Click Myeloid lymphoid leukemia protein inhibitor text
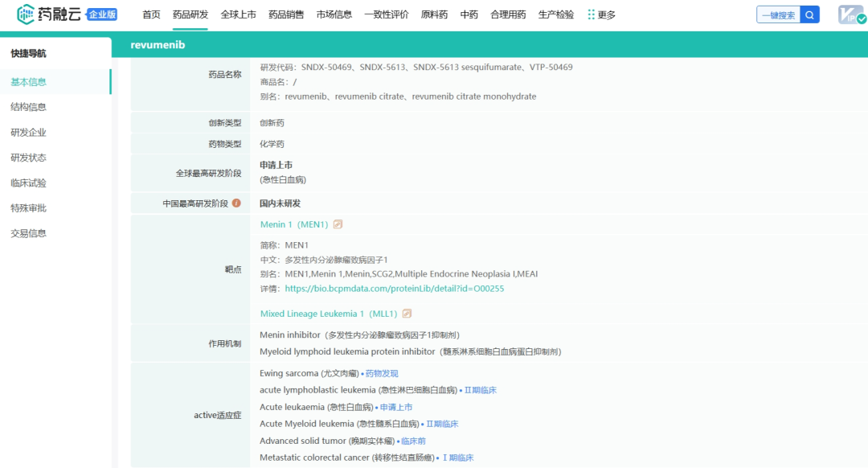The width and height of the screenshot is (868, 468). (x=410, y=351)
